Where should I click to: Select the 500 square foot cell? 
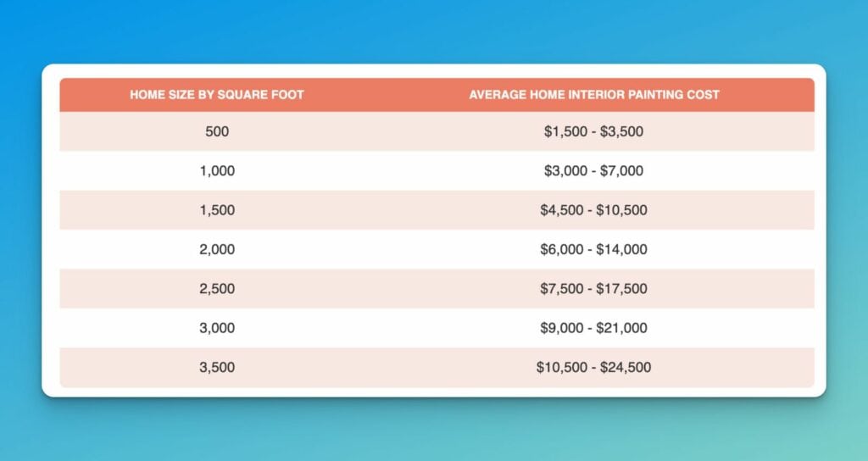[217, 131]
